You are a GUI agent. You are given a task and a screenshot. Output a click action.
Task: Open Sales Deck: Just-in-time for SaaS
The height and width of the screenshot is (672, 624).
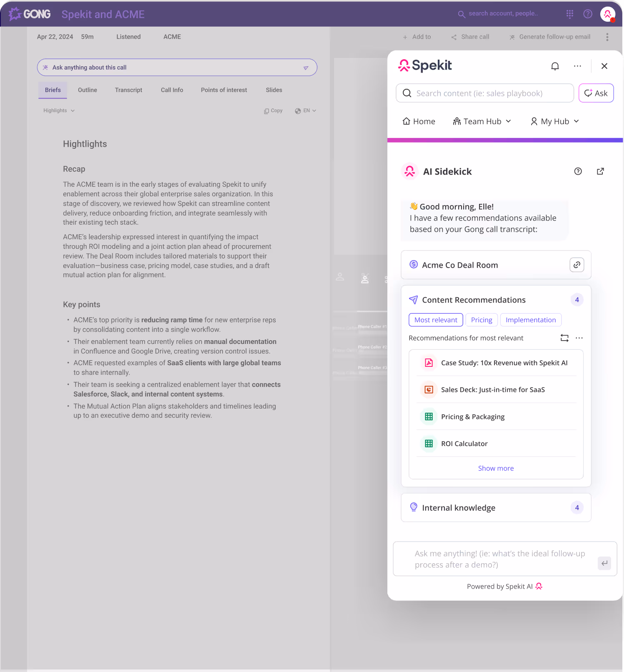click(497, 390)
